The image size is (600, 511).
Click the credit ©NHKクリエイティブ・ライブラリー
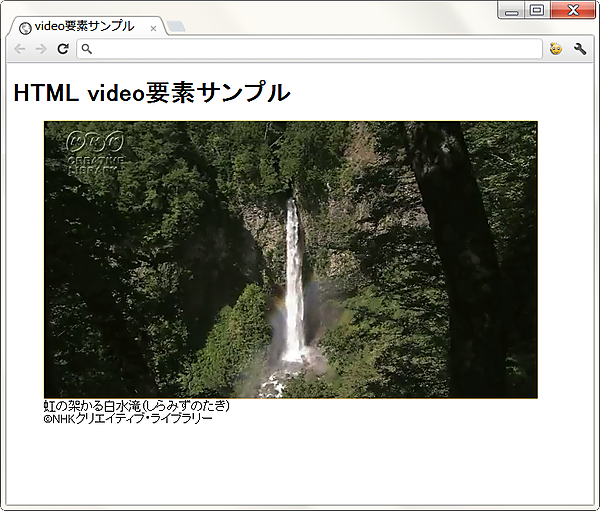pyautogui.click(x=128, y=418)
